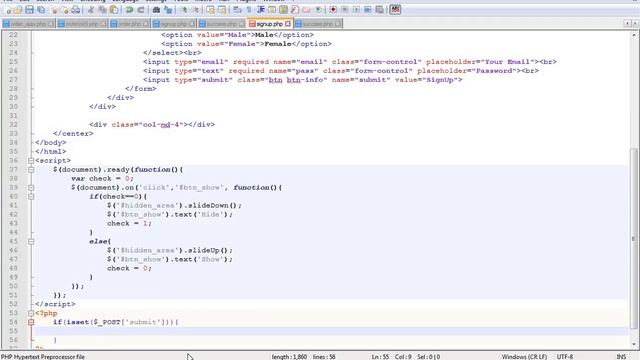The image size is (640, 360).
Task: Click 'lines : 58' status bar entry
Action: coord(324,357)
